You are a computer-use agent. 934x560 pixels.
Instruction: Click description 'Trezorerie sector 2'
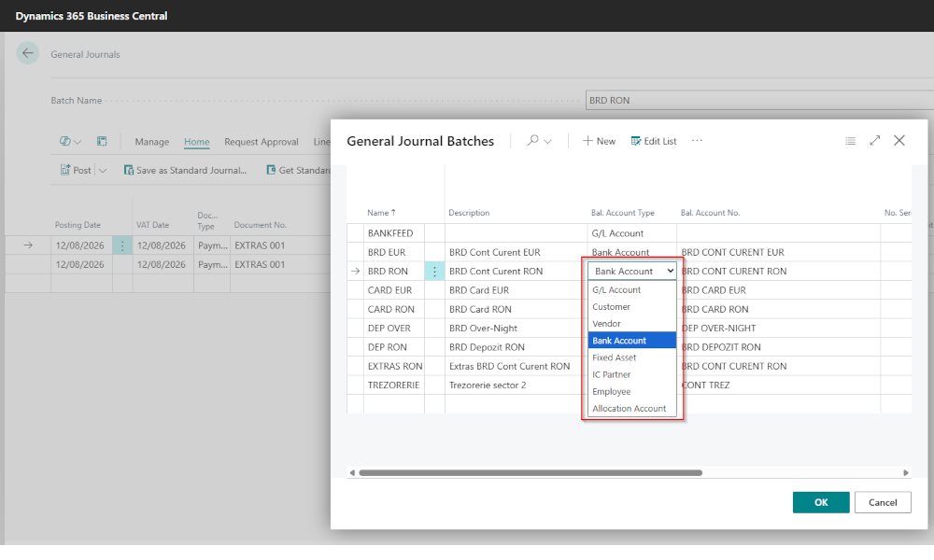click(488, 385)
